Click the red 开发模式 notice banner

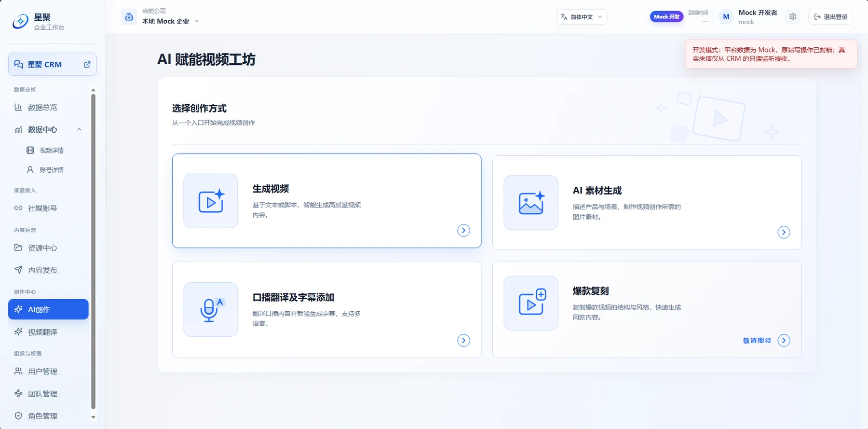click(771, 54)
